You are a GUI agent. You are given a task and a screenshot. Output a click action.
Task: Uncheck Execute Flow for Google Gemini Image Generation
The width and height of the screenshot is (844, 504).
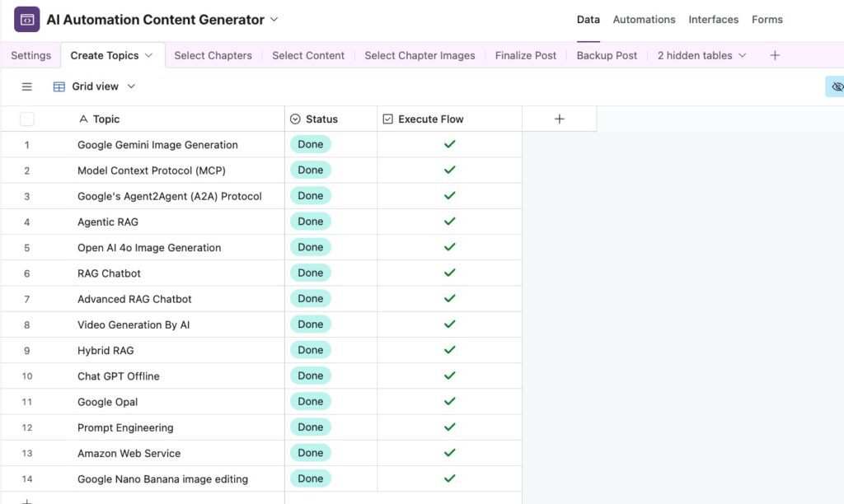click(449, 144)
